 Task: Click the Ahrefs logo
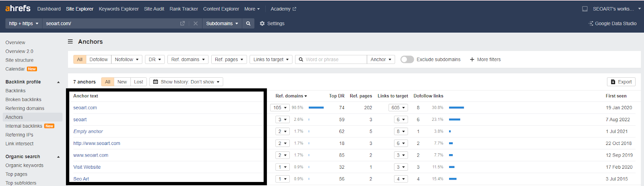18,8
